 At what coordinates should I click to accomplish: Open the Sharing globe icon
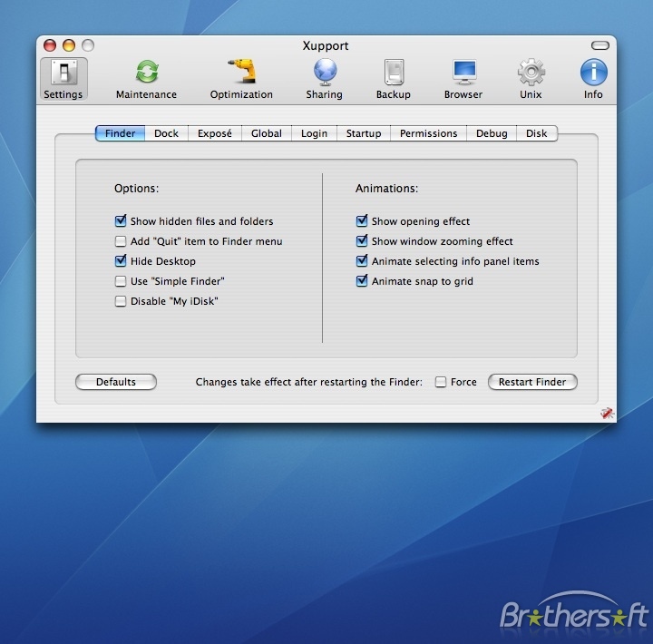[325, 72]
